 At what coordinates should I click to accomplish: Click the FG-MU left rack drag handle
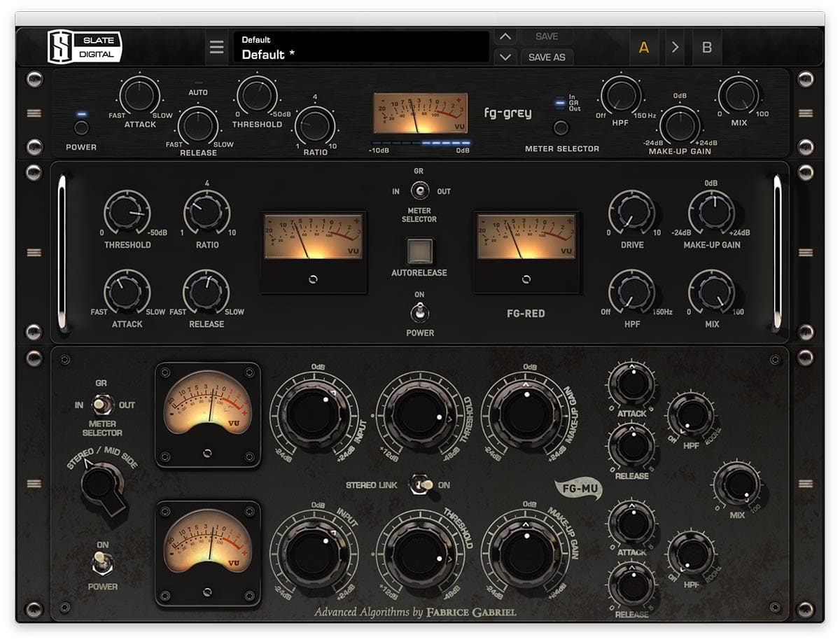point(34,484)
